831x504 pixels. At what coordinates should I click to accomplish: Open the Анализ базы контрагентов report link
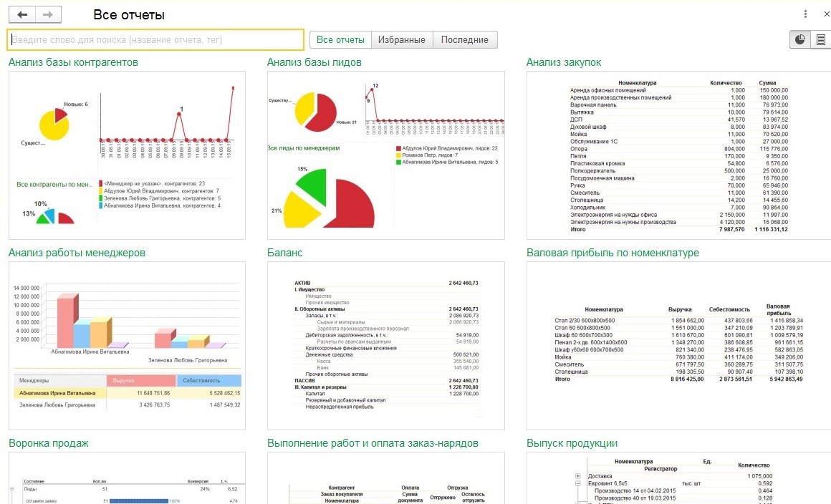tap(73, 62)
